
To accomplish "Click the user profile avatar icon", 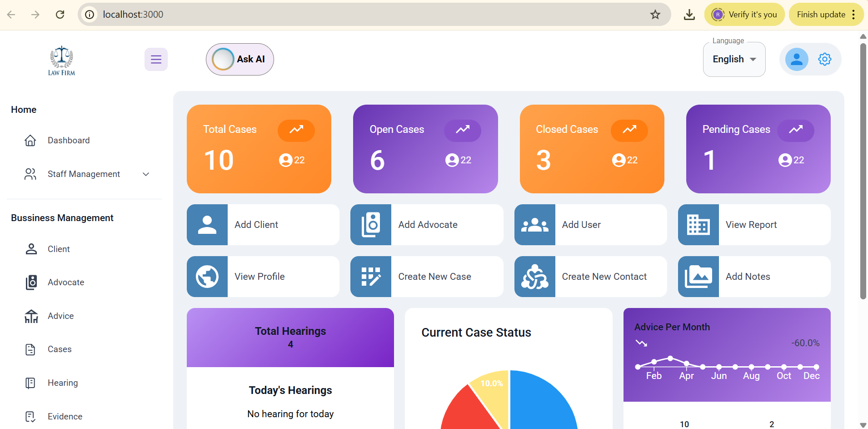I will (x=797, y=60).
